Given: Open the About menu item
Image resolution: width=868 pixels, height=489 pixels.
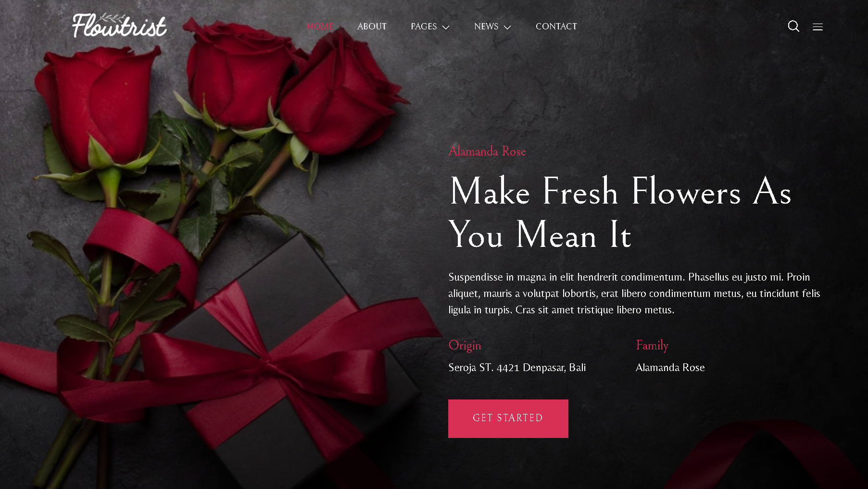Looking at the screenshot, I should point(372,26).
